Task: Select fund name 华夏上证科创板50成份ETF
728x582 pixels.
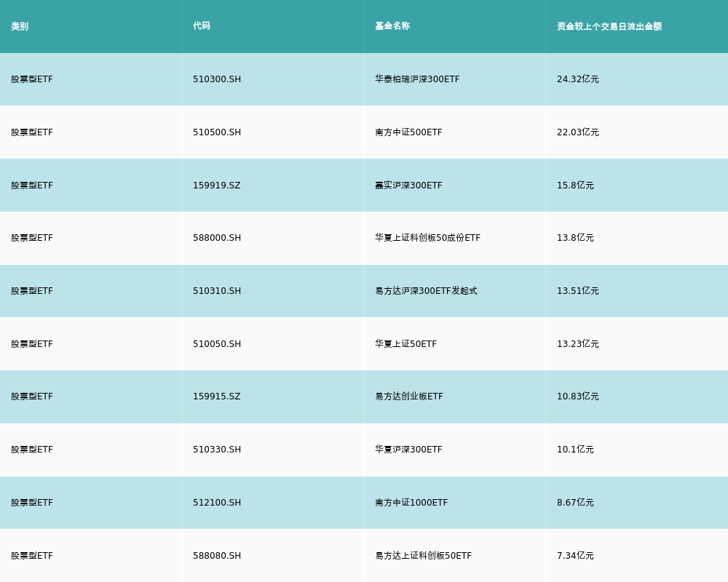Action: 427,238
